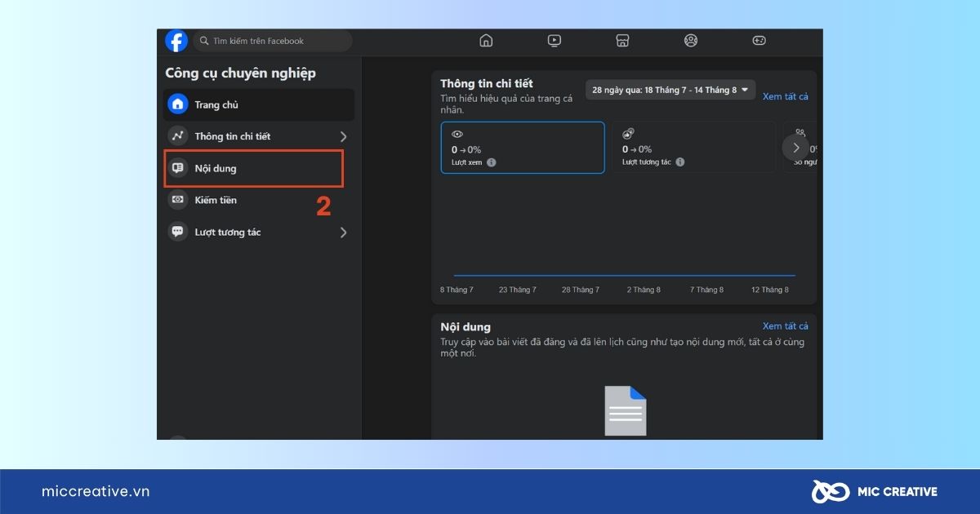Click the Kiếm tiền money icon
The height and width of the screenshot is (514, 980).
point(178,200)
